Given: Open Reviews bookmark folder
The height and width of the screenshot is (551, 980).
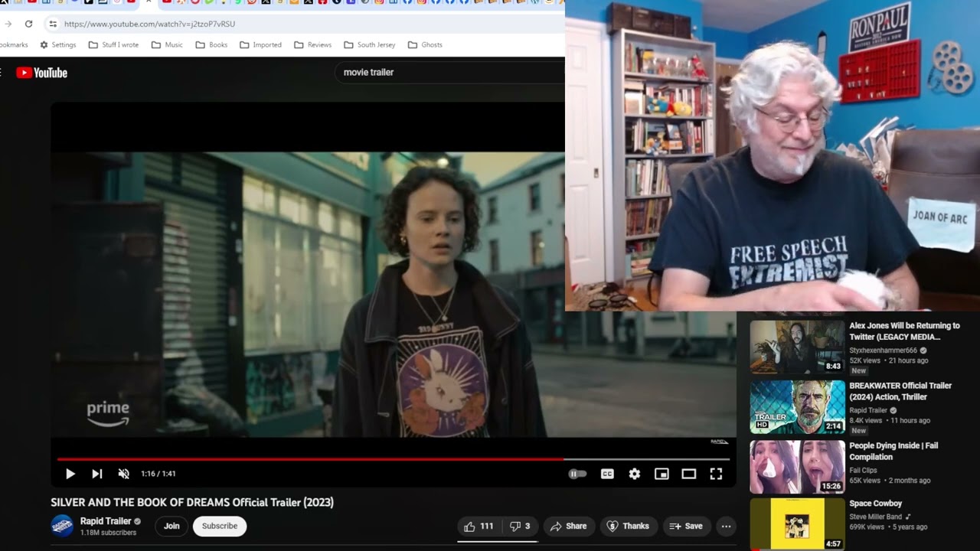Looking at the screenshot, I should (x=312, y=44).
